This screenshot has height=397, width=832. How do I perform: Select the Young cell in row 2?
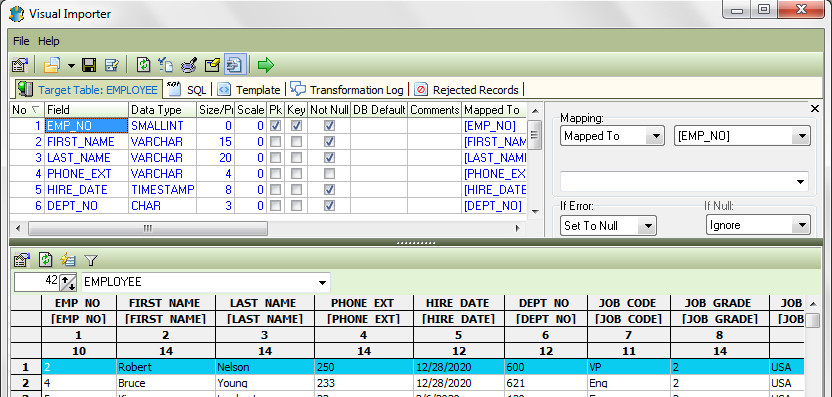264,383
